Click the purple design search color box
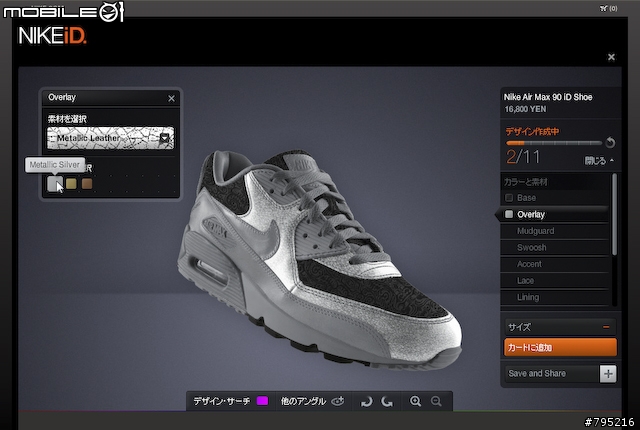 pyautogui.click(x=262, y=401)
